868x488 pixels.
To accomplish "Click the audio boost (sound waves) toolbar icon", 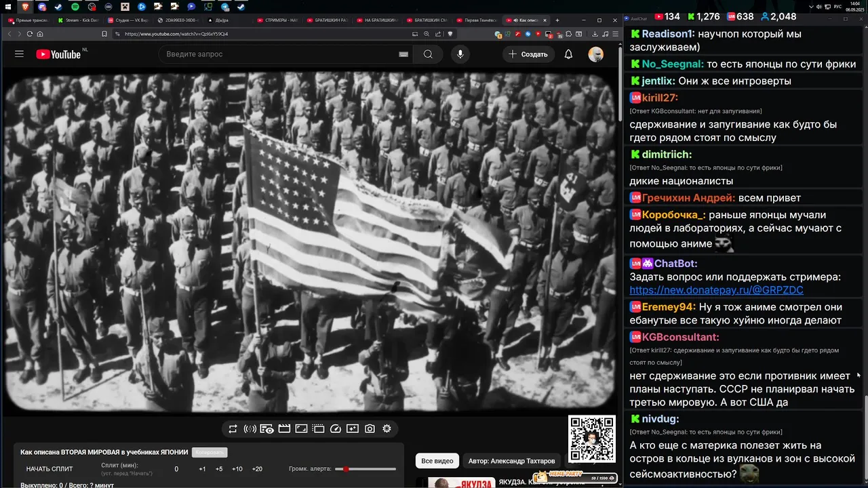I will tap(250, 428).
